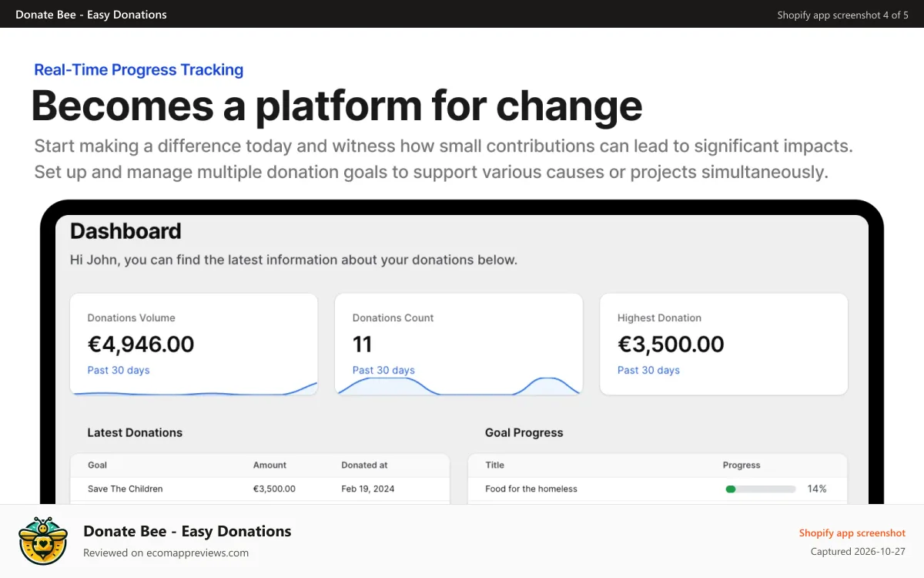Click the Donations Volume sparkline chart
Viewport: 924px width, 578px height.
pyautogui.click(x=194, y=388)
